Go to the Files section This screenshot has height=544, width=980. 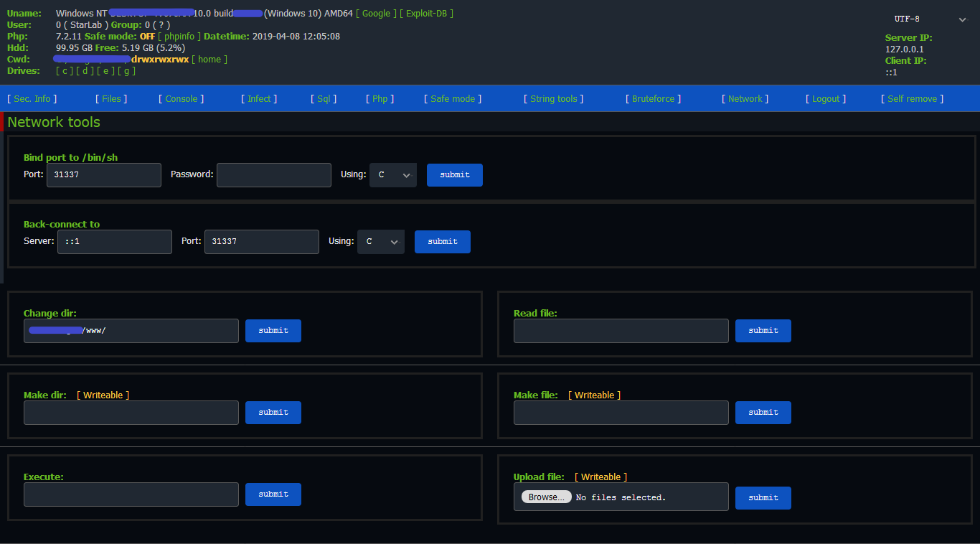point(111,99)
